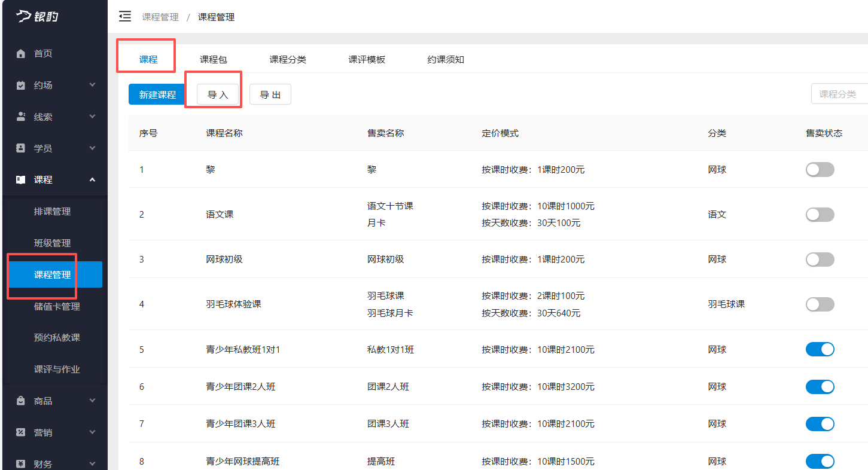Click the 首页 home icon

point(20,53)
